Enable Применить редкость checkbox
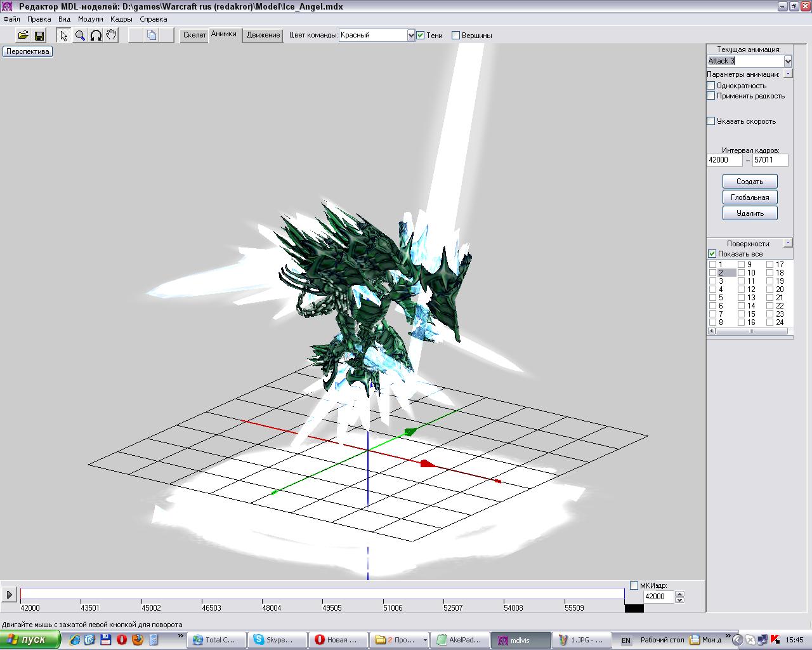 711,96
